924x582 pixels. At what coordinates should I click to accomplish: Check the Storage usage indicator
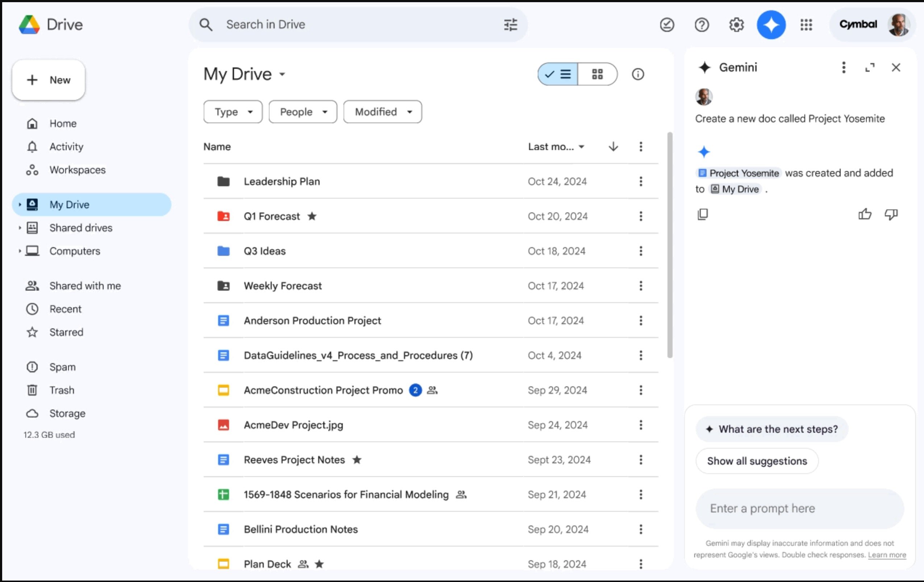point(67,413)
